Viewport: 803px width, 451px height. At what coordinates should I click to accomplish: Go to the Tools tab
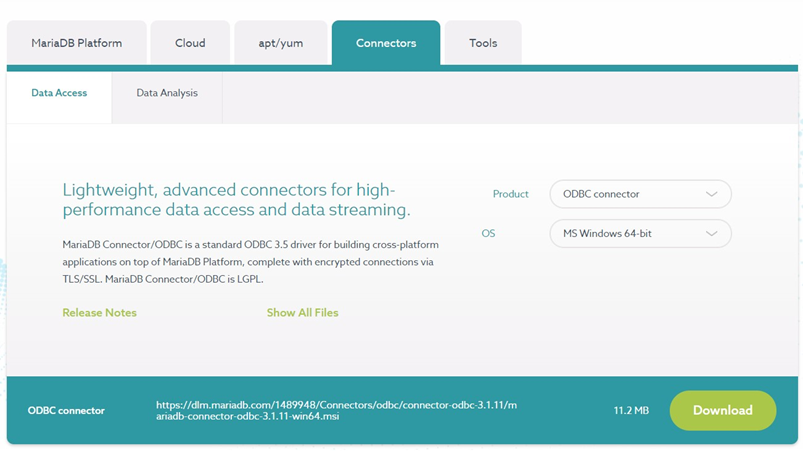pyautogui.click(x=483, y=43)
